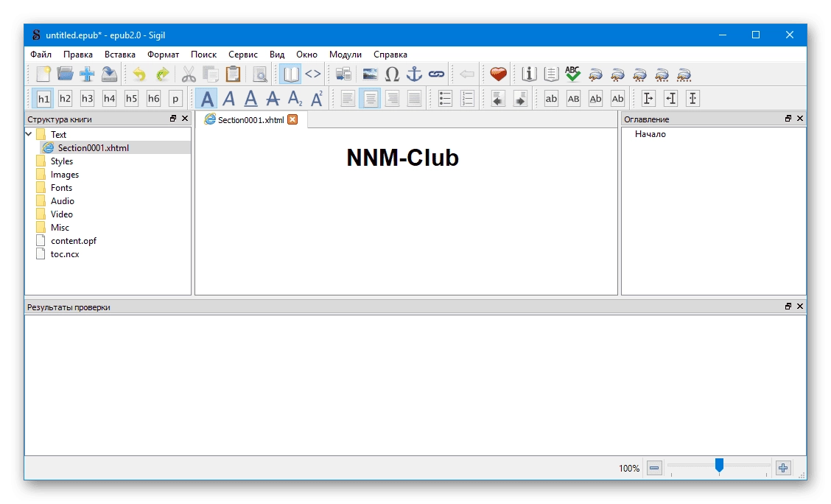This screenshot has width=831, height=504.
Task: Align text to the right
Action: click(x=392, y=99)
